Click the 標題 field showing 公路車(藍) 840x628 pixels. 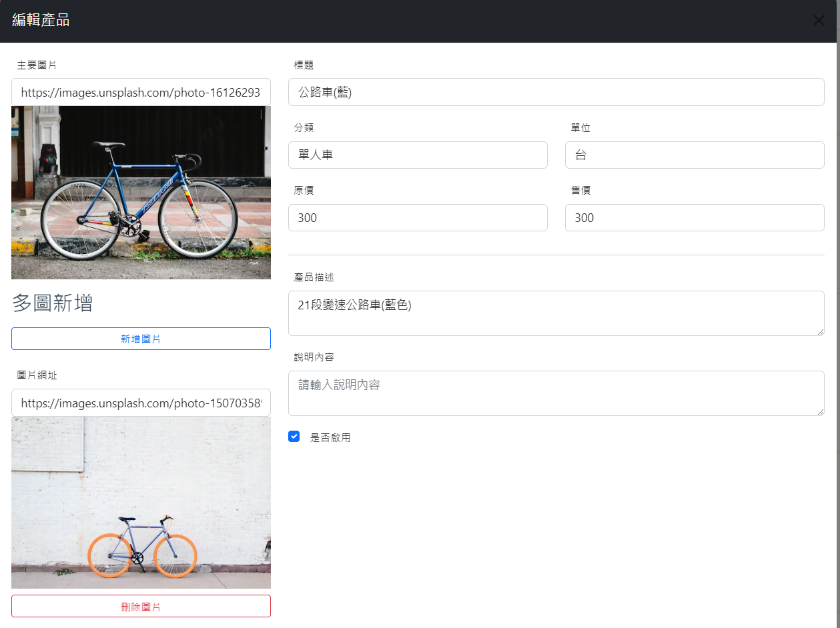coord(556,92)
